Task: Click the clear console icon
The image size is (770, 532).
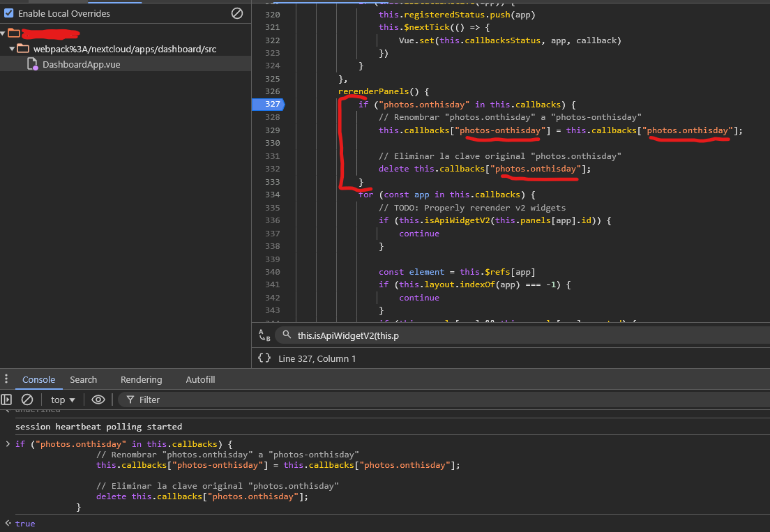Action: click(27, 400)
